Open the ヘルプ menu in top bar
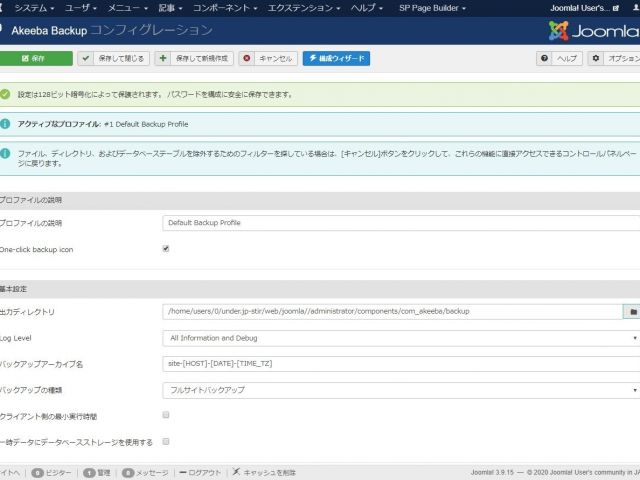 [x=367, y=8]
